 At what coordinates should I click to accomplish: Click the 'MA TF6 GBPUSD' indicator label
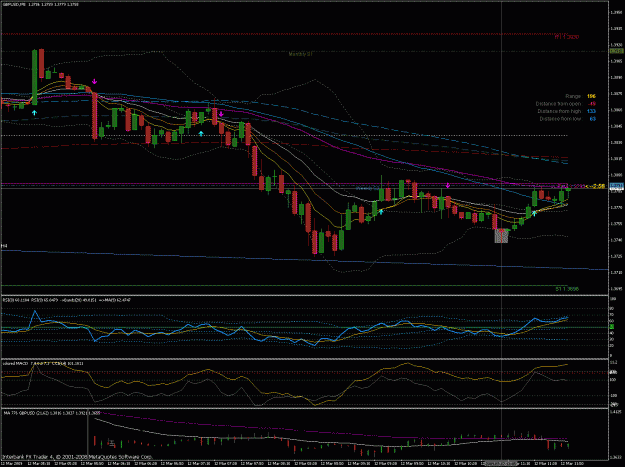tap(51, 413)
